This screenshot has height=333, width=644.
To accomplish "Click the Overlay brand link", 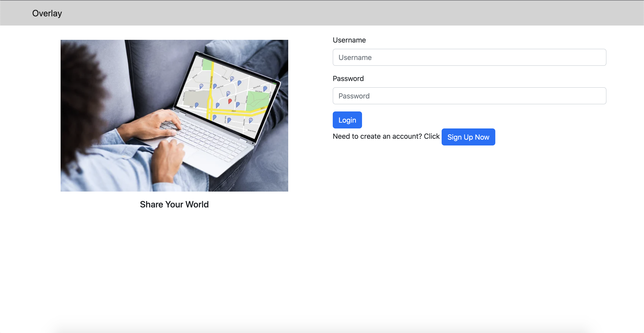I will (x=47, y=13).
